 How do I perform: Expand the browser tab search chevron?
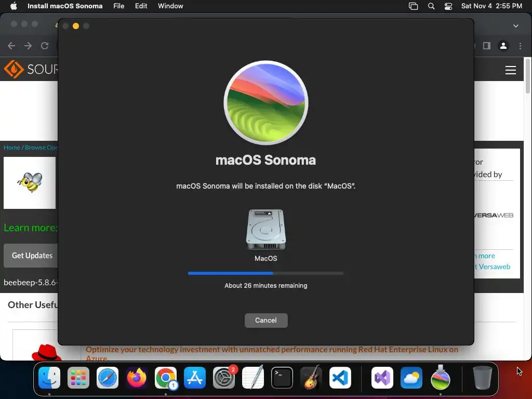pos(516,26)
